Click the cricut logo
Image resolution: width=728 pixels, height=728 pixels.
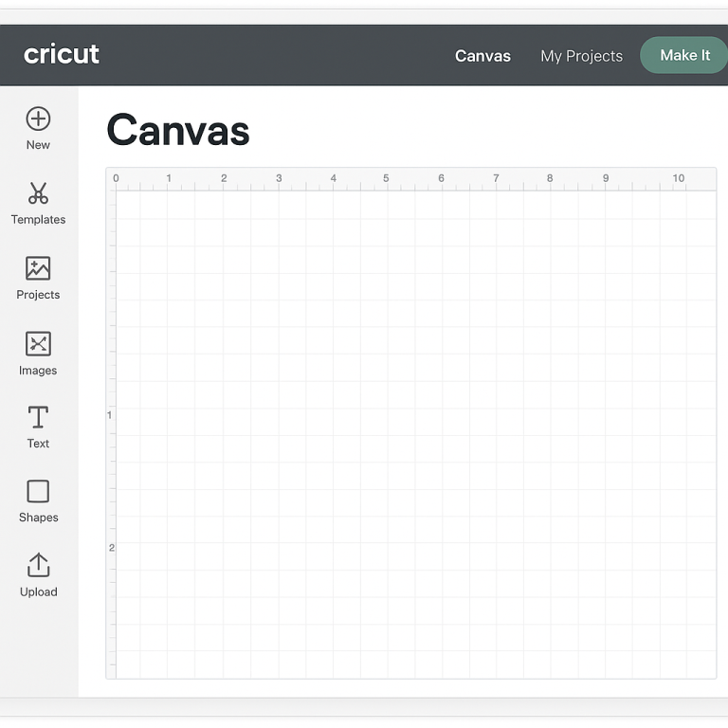62,54
